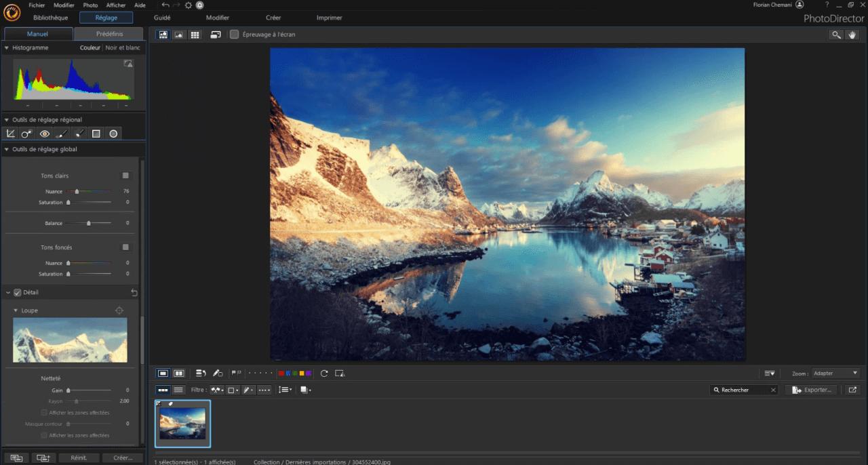Click the Exporter button
868x465 pixels.
812,390
